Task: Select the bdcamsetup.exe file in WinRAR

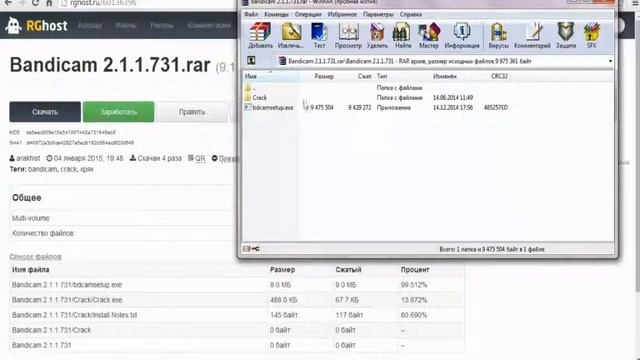Action: 269,107
